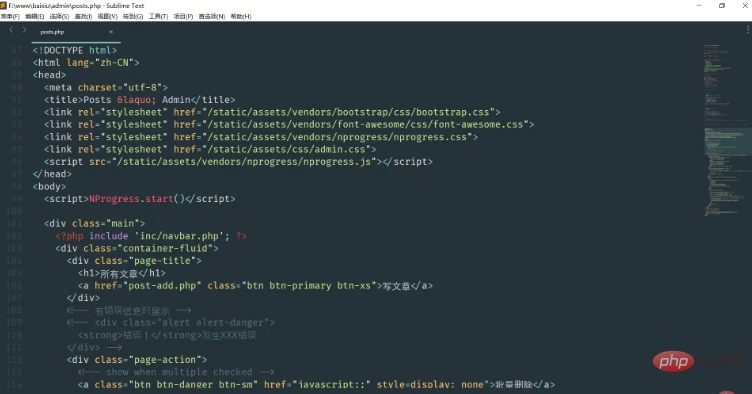Click line number 101 in the gutter
Screen dimensions: 752x394
point(14,223)
